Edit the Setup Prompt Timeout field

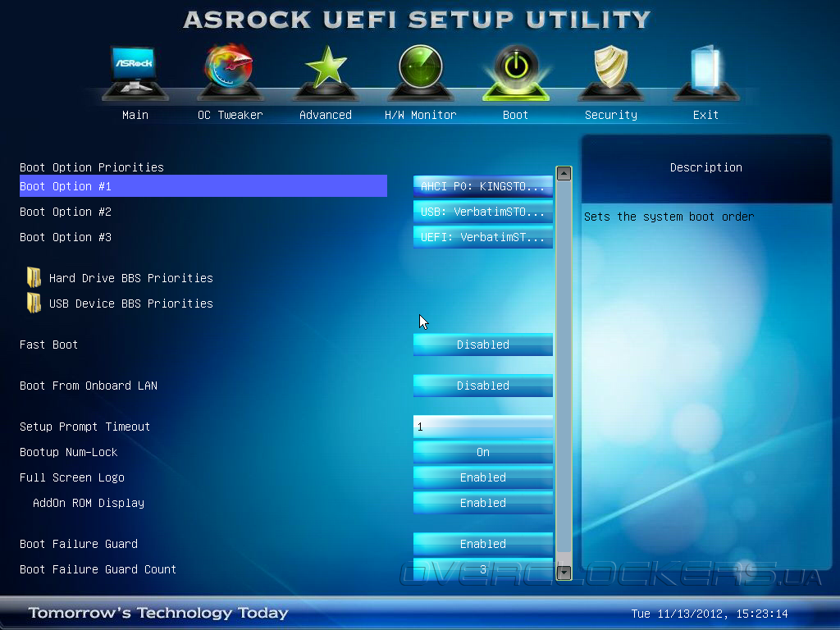(x=482, y=427)
